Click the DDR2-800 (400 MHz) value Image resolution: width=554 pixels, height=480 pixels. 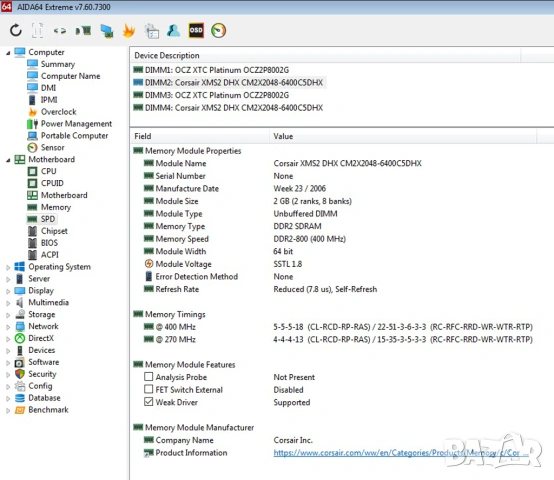pyautogui.click(x=310, y=239)
